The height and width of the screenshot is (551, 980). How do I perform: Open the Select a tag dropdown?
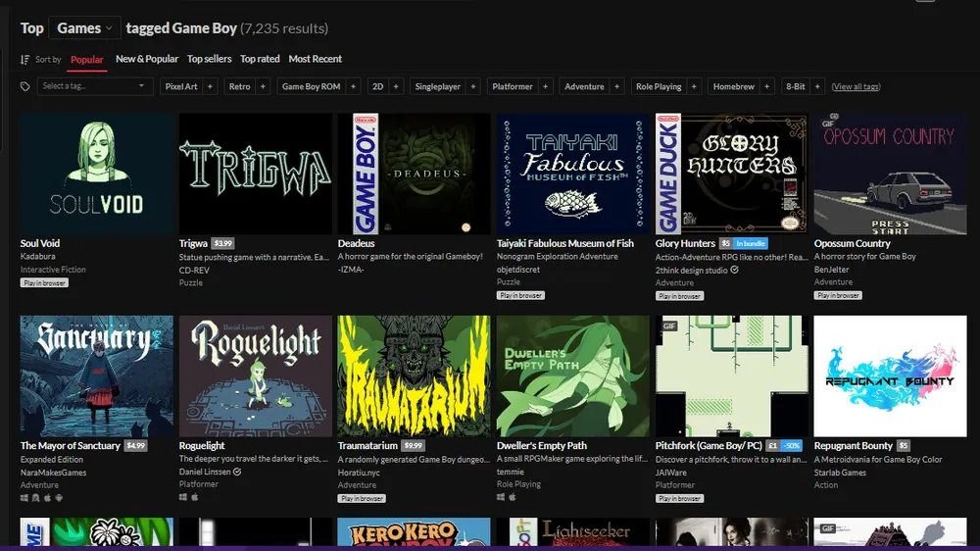point(94,86)
